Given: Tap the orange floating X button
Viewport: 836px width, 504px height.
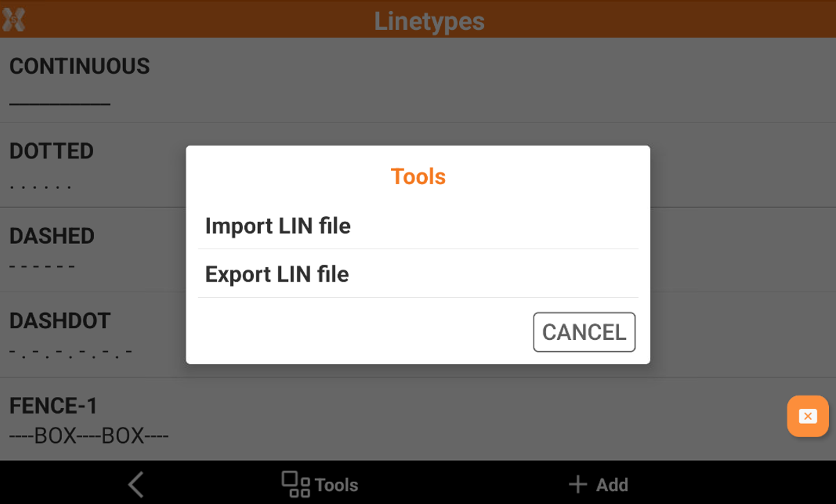Looking at the screenshot, I should [x=807, y=416].
